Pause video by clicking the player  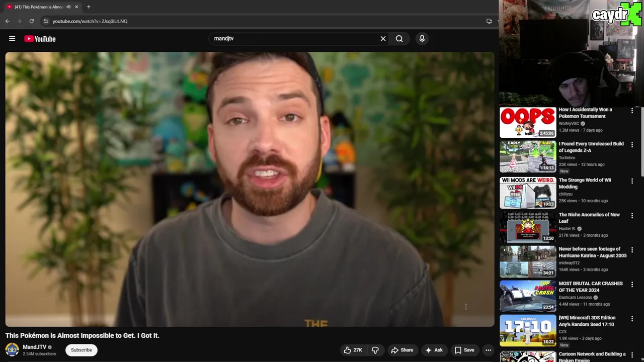click(x=250, y=190)
